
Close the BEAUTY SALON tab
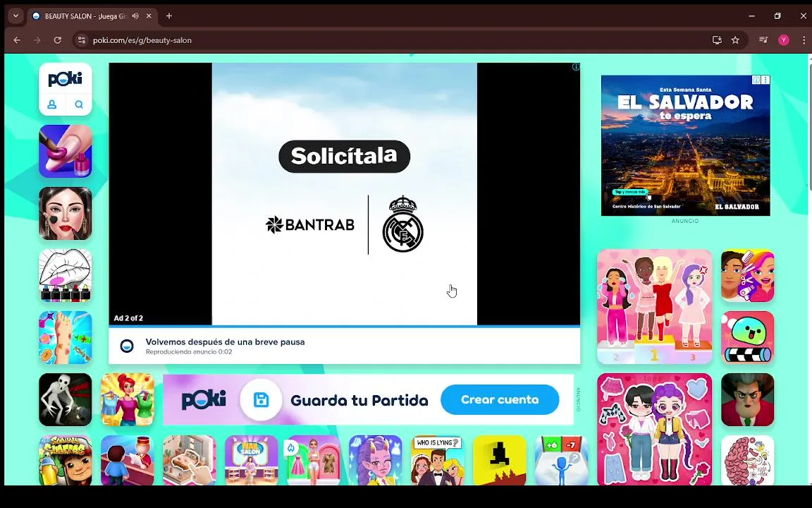coord(149,16)
